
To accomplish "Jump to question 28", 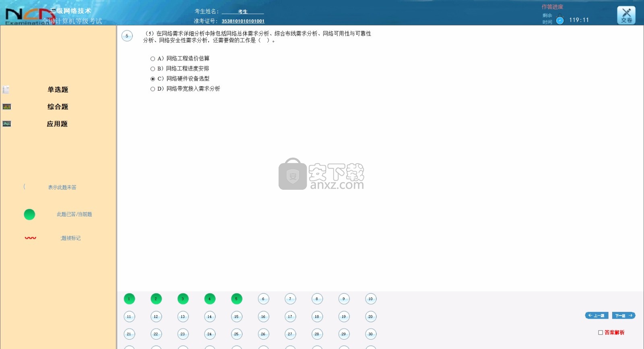I will 317,334.
